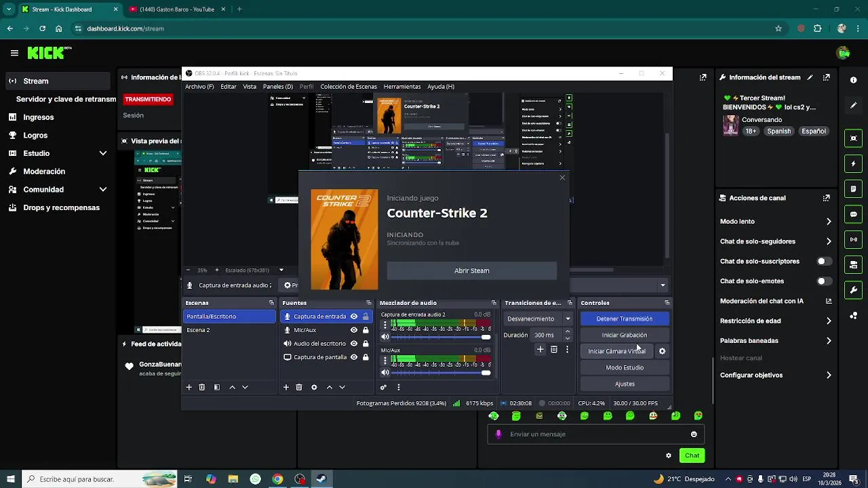Screen dimensions: 868x488
Task: Expand Restricción de edad options
Action: 829,321
